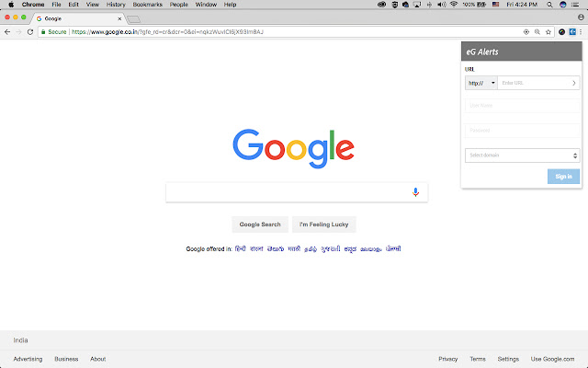Screen dimensions: 588x368
Task: Click the battery 100% indicator
Action: (474, 5)
